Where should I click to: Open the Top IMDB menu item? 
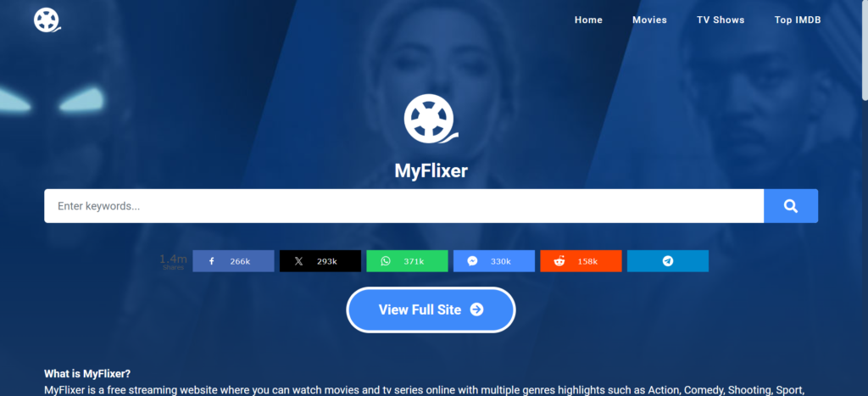(x=798, y=20)
